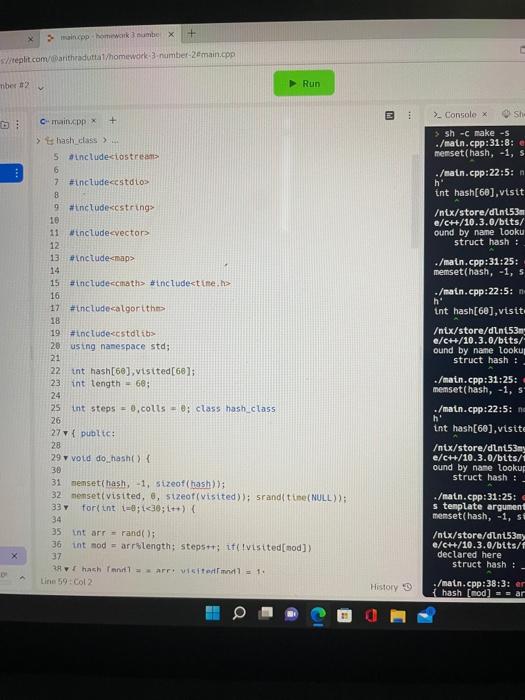
Task: Open File Explorer from taskbar
Action: click(x=398, y=616)
